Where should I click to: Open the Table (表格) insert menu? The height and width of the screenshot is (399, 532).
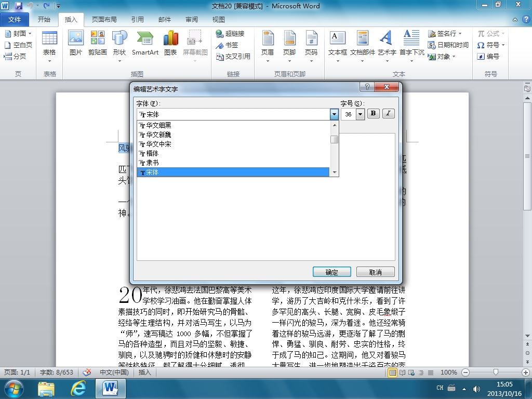[49, 47]
